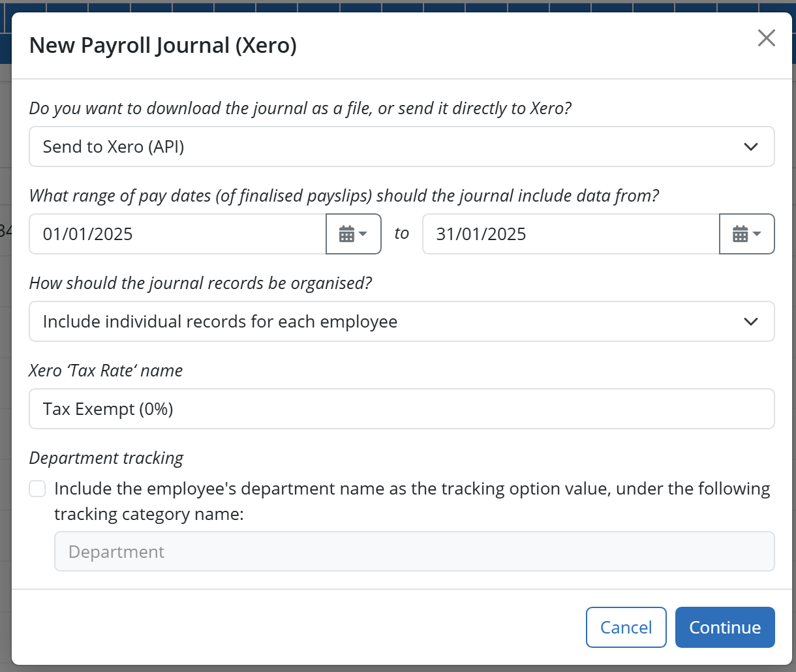Click the start date field 01/01/2025
Image resolution: width=796 pixels, height=672 pixels.
point(177,234)
